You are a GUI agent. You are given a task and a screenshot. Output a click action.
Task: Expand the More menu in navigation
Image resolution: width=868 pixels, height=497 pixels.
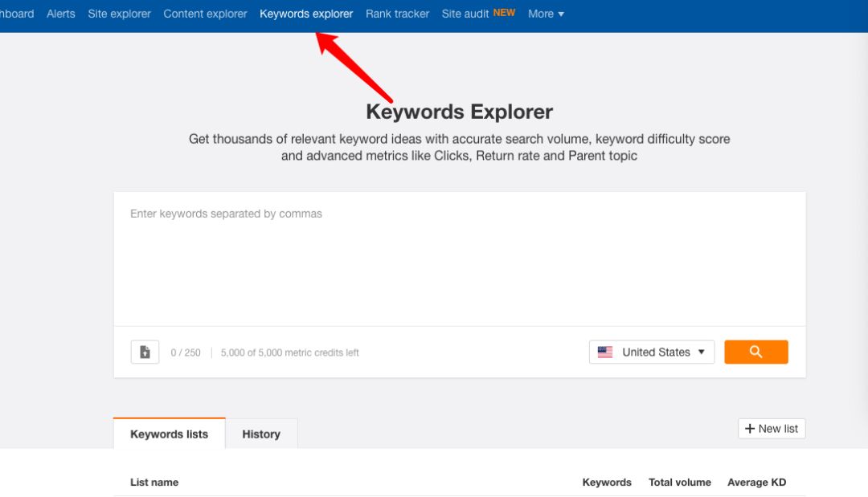coord(546,14)
